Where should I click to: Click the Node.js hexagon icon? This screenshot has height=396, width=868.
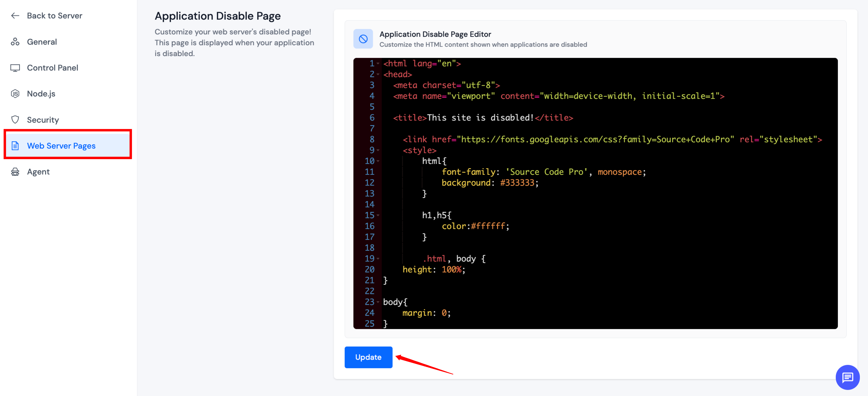pos(15,94)
